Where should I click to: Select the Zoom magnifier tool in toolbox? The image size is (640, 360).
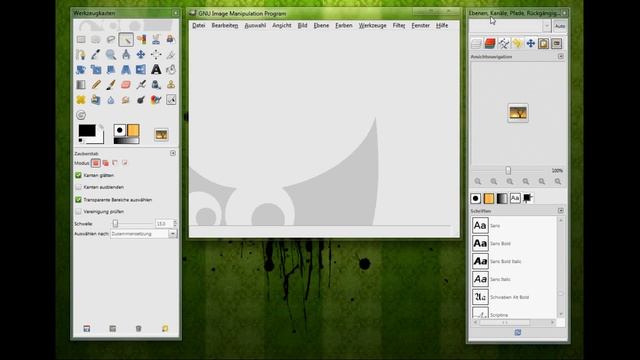tap(111, 55)
